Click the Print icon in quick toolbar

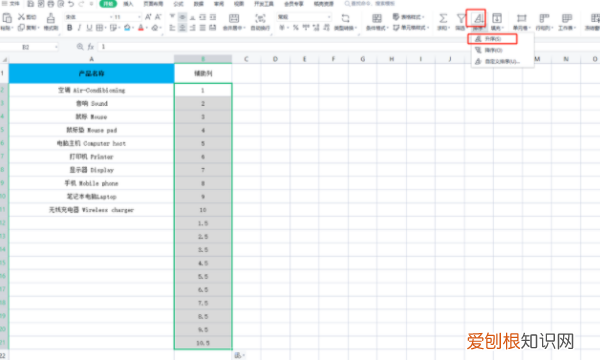(51, 4)
